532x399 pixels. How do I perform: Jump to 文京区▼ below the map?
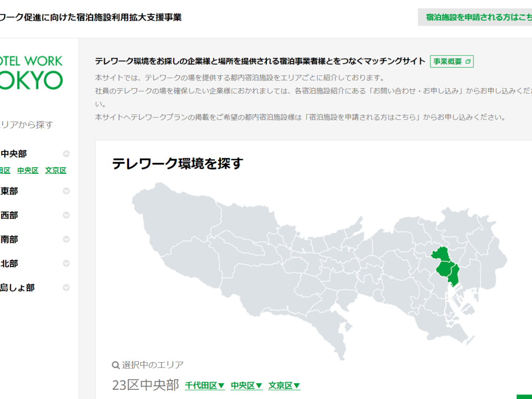pyautogui.click(x=284, y=385)
